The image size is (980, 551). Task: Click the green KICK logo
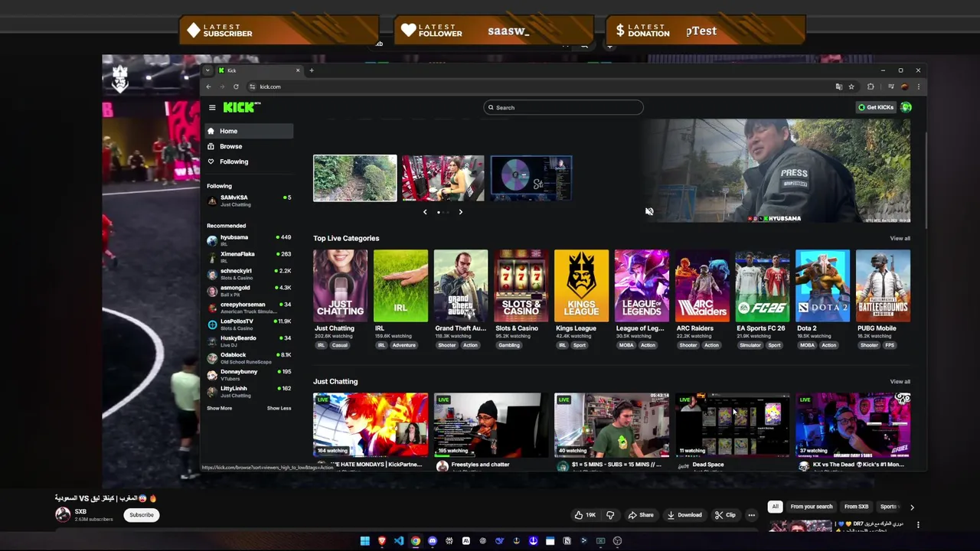(241, 108)
